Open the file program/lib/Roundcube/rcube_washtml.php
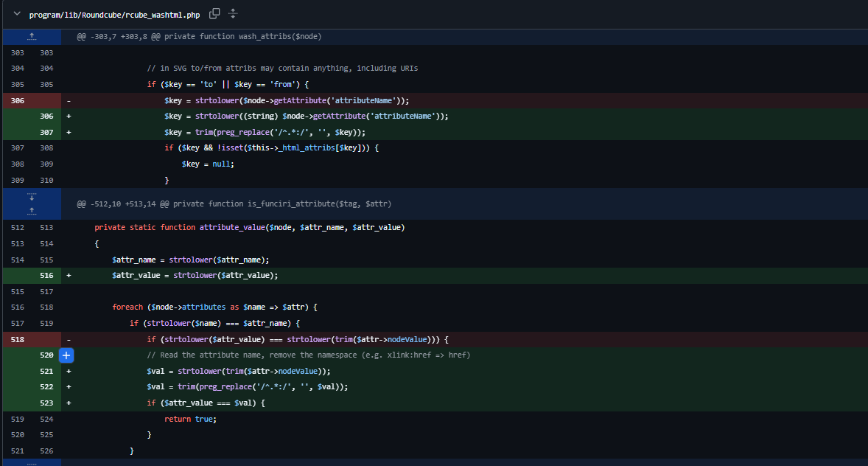The image size is (868, 466). [x=113, y=13]
